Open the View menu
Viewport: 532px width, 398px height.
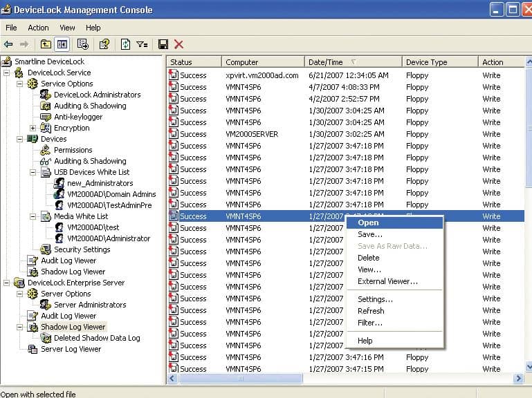[67, 28]
